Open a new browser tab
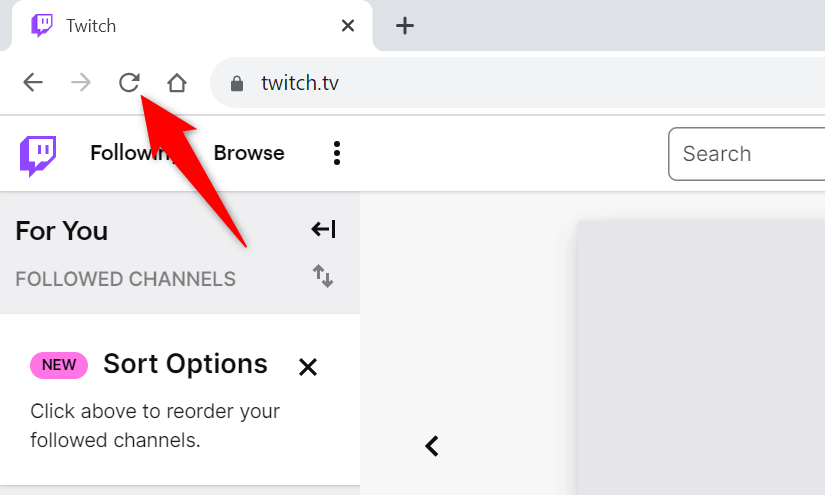The image size is (825, 495). click(x=404, y=26)
